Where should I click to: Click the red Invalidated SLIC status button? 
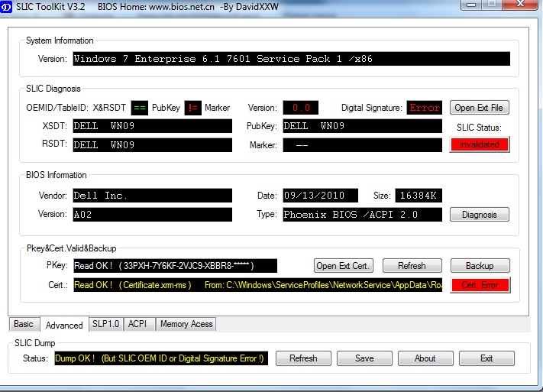tap(480, 144)
